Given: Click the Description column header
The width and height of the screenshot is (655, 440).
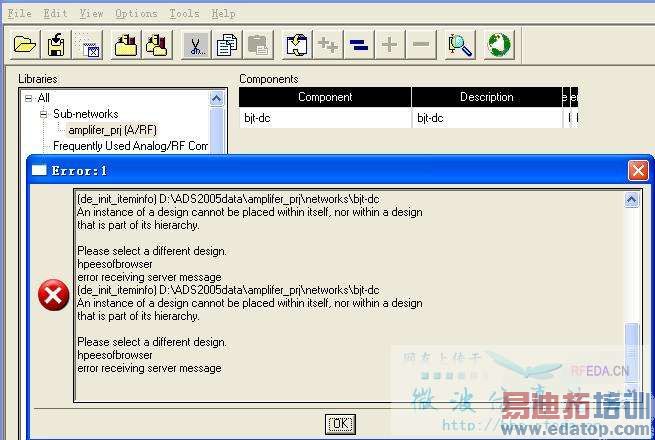Looking at the screenshot, I should [487, 97].
